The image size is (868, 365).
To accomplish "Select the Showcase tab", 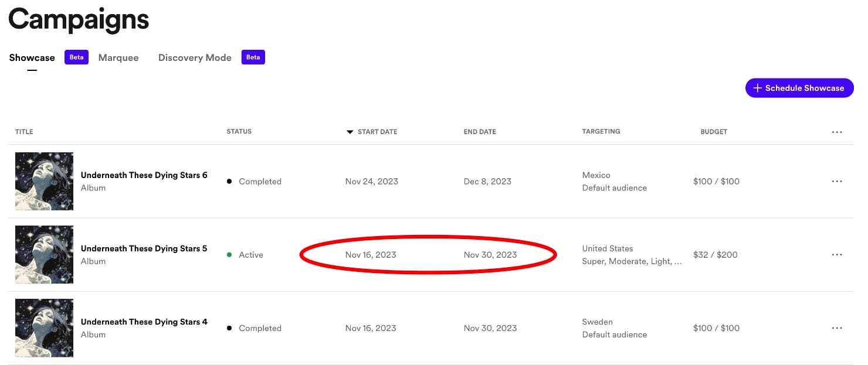I will [x=32, y=57].
